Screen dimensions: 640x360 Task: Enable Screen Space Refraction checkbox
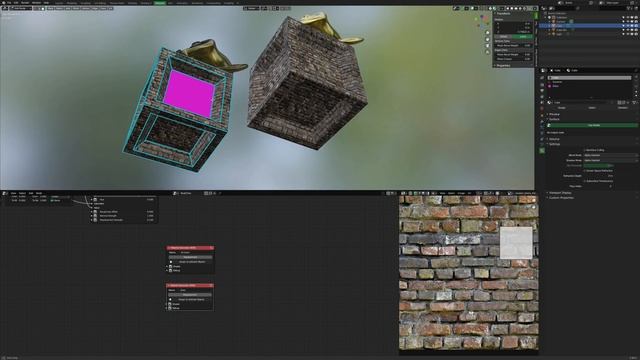tap(585, 171)
